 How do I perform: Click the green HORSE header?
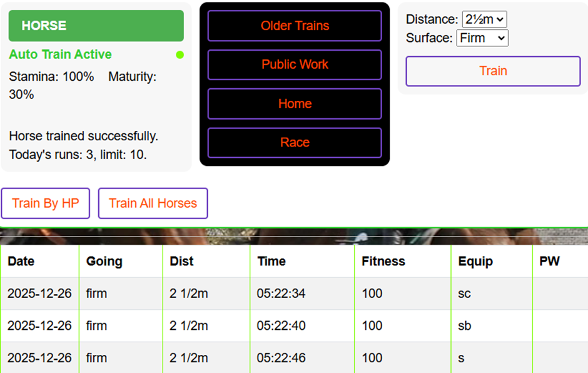[96, 25]
